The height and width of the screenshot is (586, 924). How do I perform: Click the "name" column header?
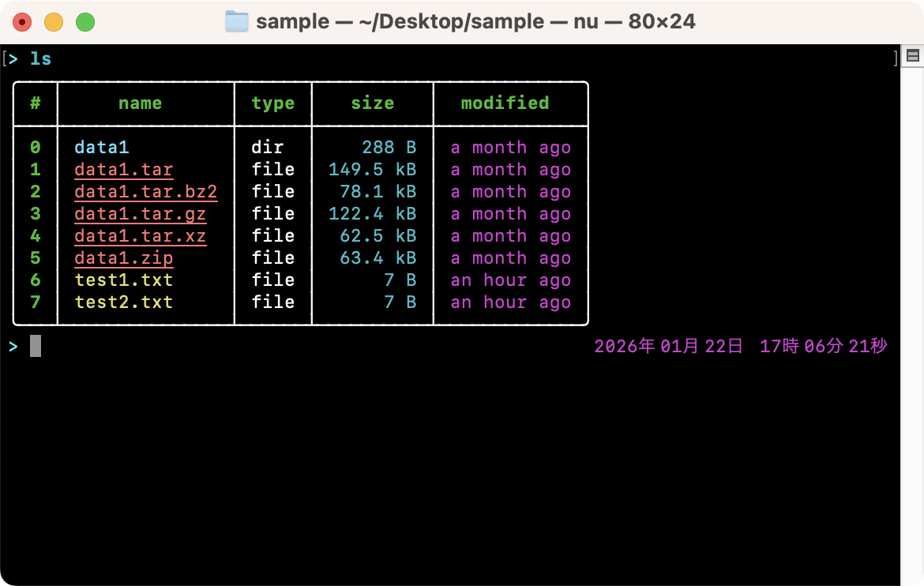click(x=140, y=103)
